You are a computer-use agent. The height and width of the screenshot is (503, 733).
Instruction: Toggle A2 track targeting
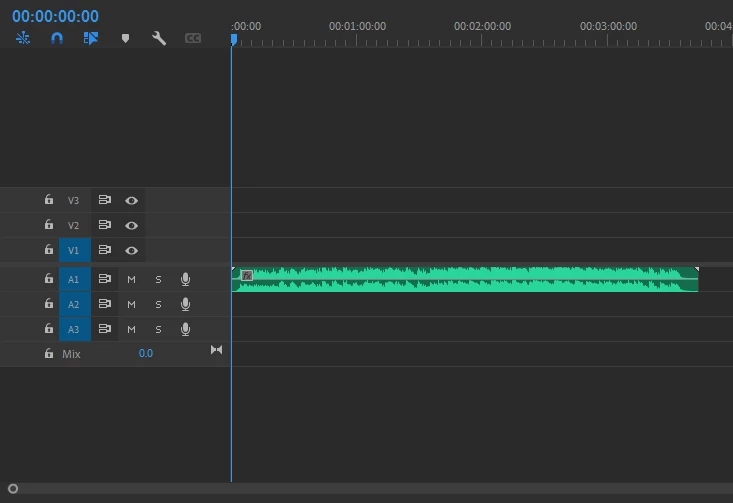tap(75, 304)
